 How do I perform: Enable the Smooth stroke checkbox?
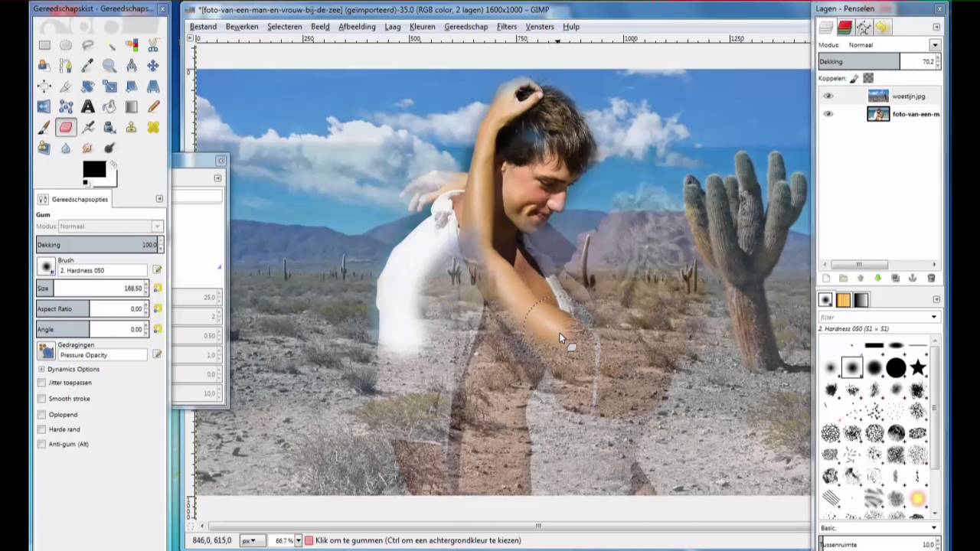point(41,399)
